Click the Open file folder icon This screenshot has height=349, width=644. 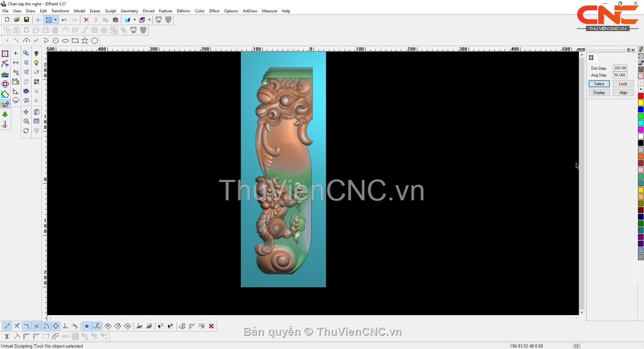pos(17,20)
